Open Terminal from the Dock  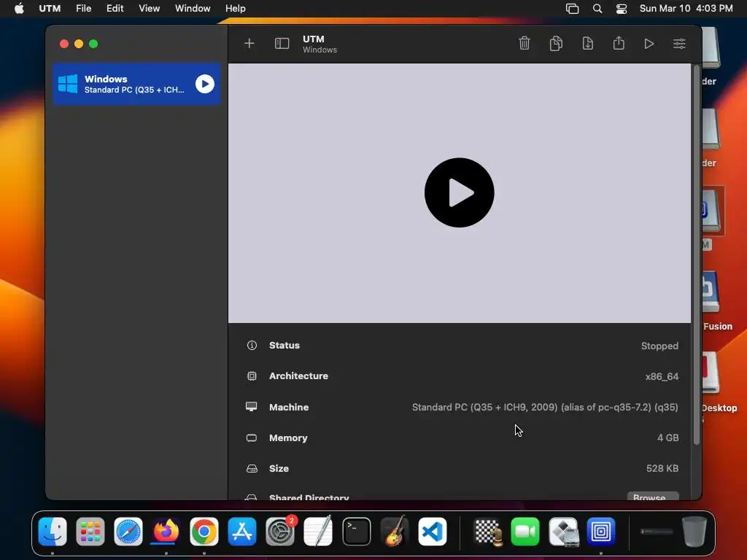pos(356,532)
